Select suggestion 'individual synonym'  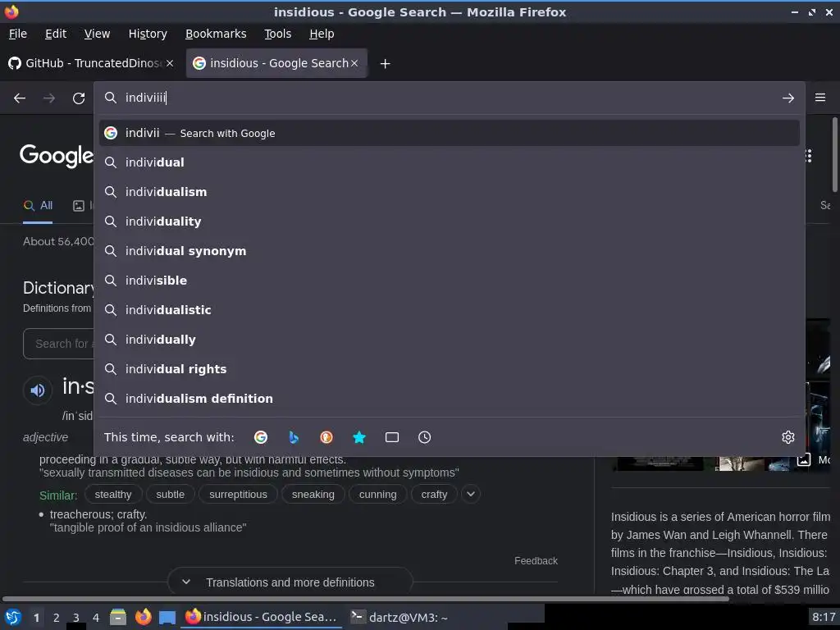pos(449,251)
